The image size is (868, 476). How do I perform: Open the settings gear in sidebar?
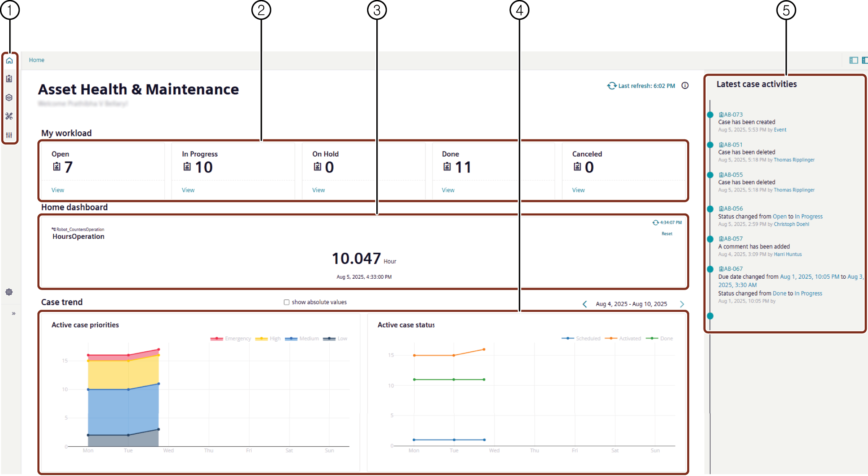click(x=9, y=292)
